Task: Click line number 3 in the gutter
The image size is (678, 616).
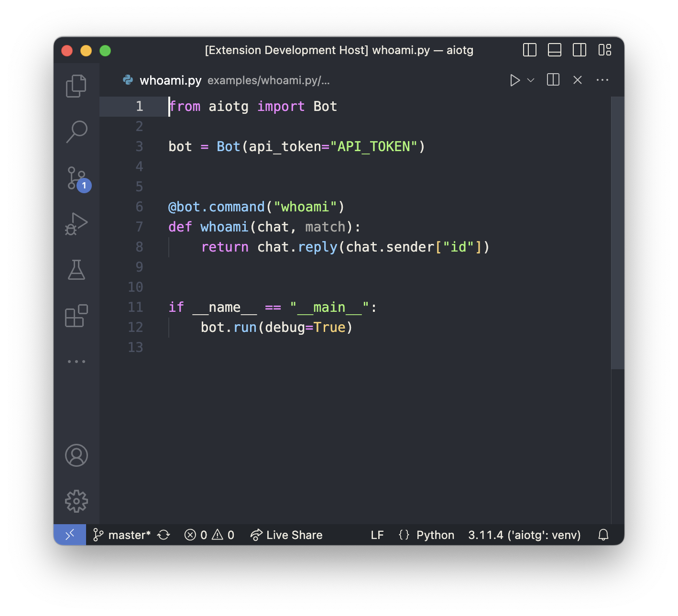Action: pos(139,146)
